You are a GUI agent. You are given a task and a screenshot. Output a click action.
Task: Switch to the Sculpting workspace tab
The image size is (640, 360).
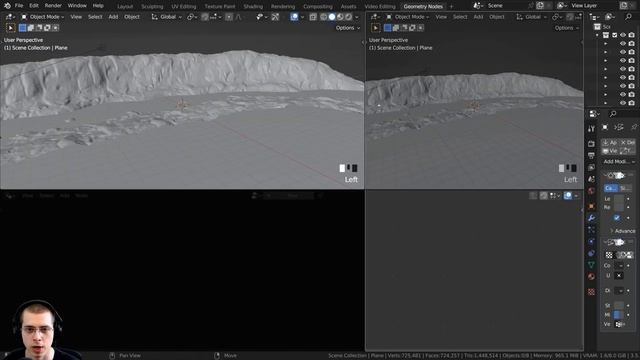pos(152,7)
